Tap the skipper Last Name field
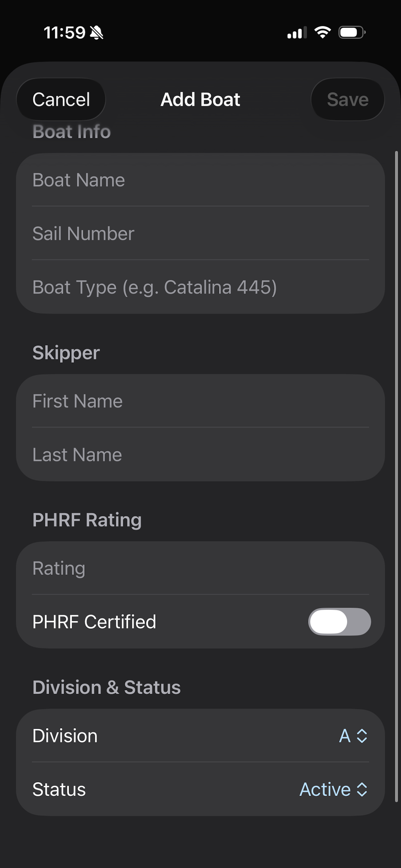The image size is (401, 868). 200,455
